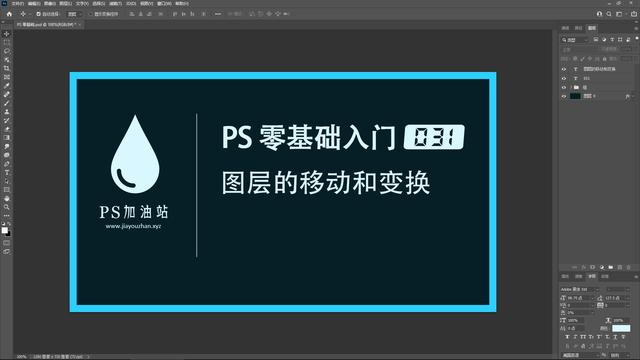The height and width of the screenshot is (360, 640).
Task: Click the 100% zoom field in status bar
Action: (x=21, y=357)
